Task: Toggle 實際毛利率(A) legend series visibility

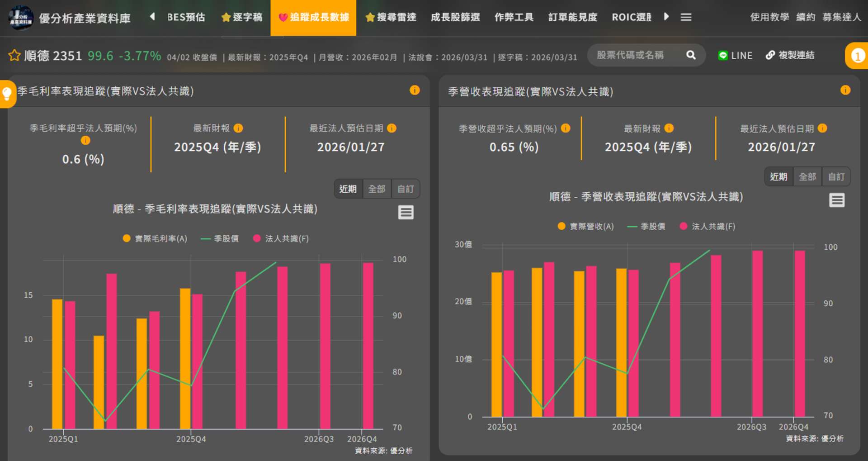Action: tap(155, 238)
